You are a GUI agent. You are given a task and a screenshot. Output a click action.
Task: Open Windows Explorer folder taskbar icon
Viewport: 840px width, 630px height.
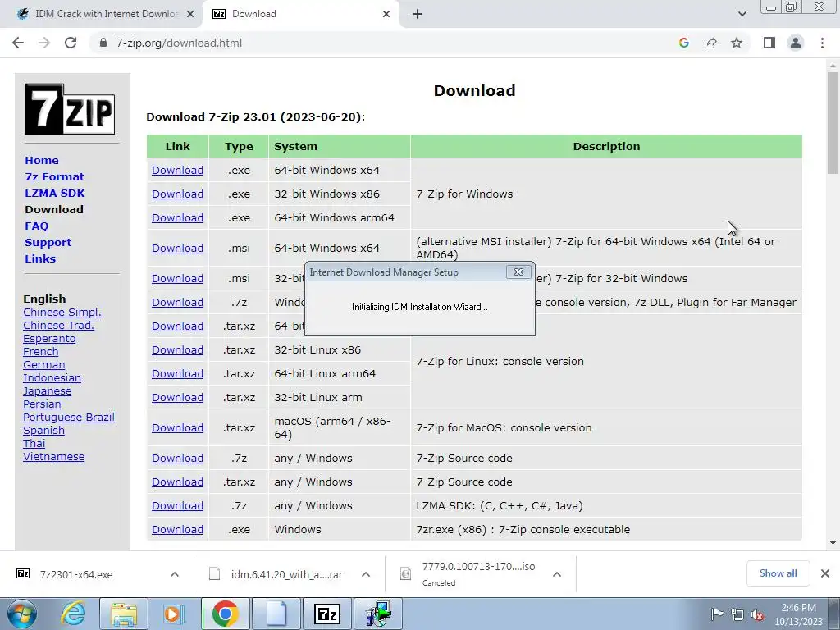(x=124, y=614)
